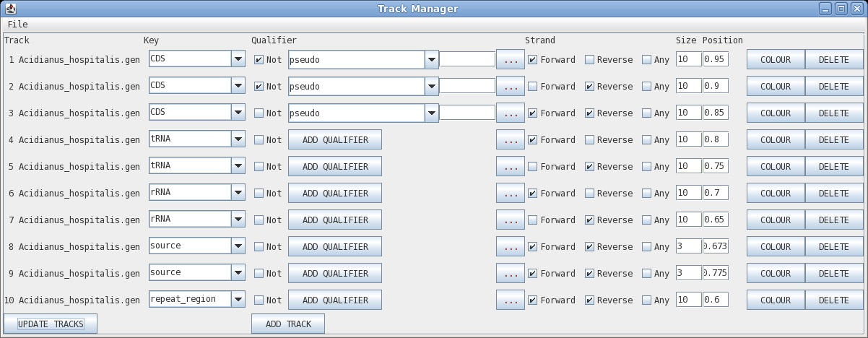This screenshot has width=868, height=338.
Task: Open the repeat_region key dropdown for track 10
Action: point(238,300)
